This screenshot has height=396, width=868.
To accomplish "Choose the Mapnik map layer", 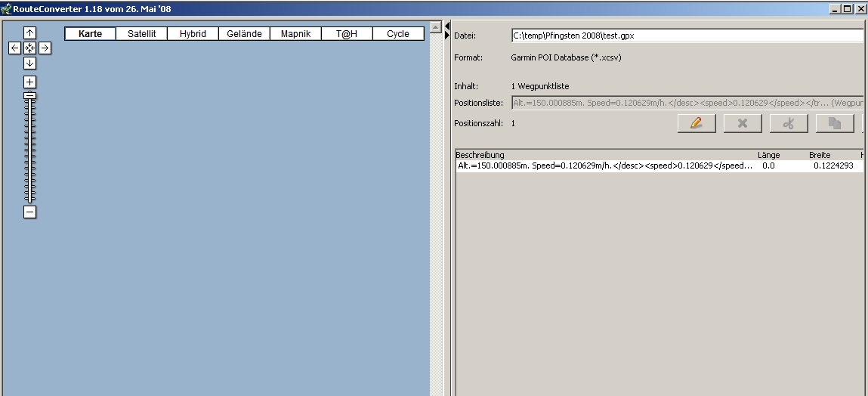I will [295, 34].
